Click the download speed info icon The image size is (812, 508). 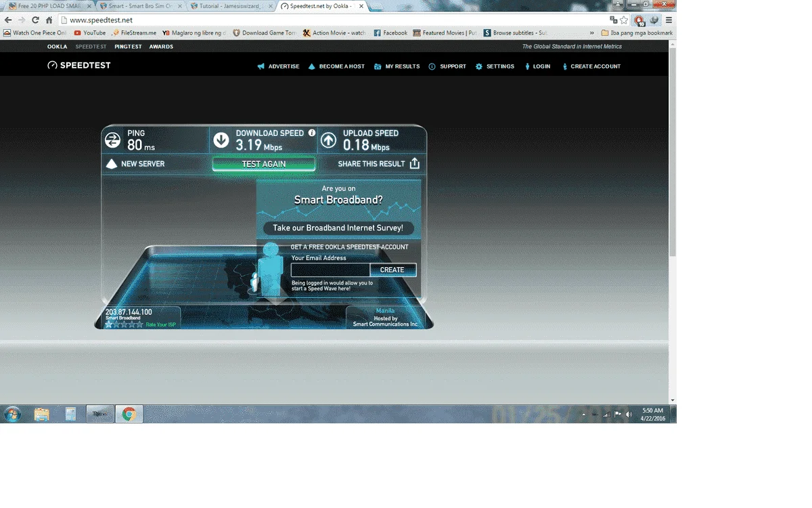[312, 133]
